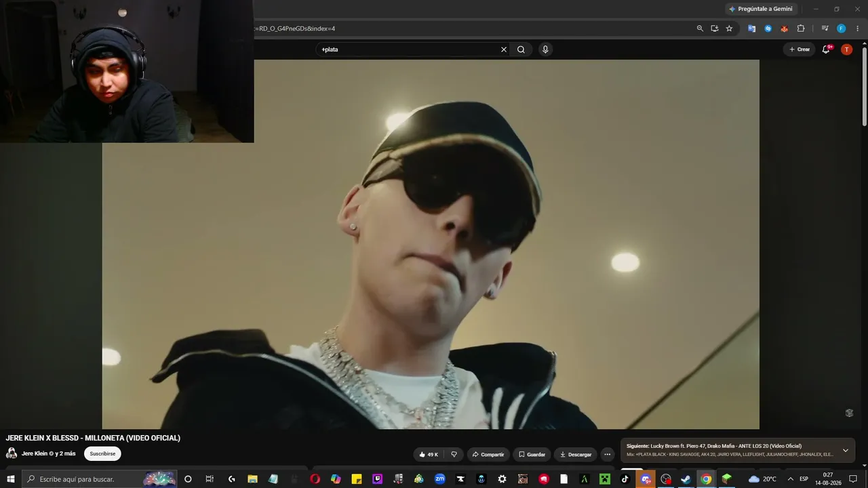Click the MILLONETA video player
Image resolution: width=868 pixels, height=488 pixels.
click(431, 244)
